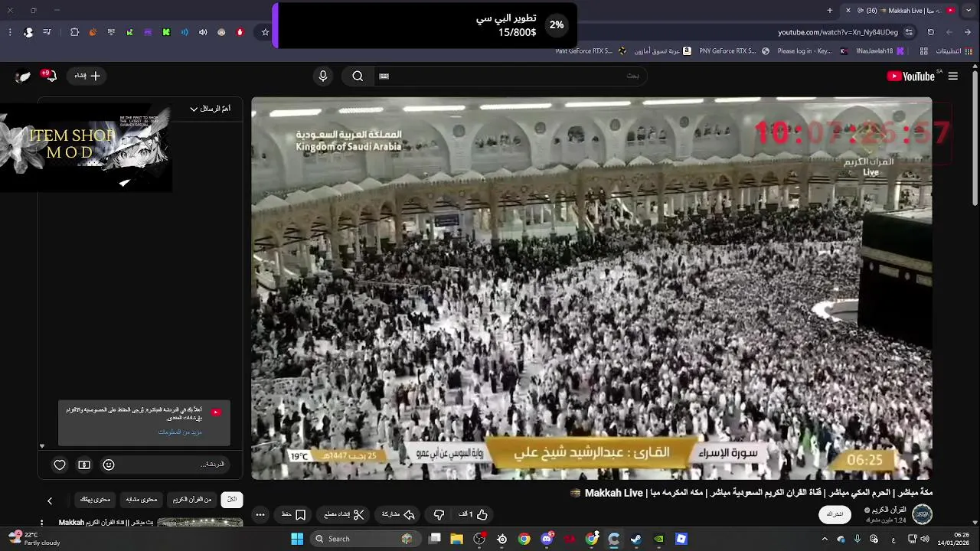The height and width of the screenshot is (551, 980).
Task: Open the Windows Start menu
Action: coord(297,539)
